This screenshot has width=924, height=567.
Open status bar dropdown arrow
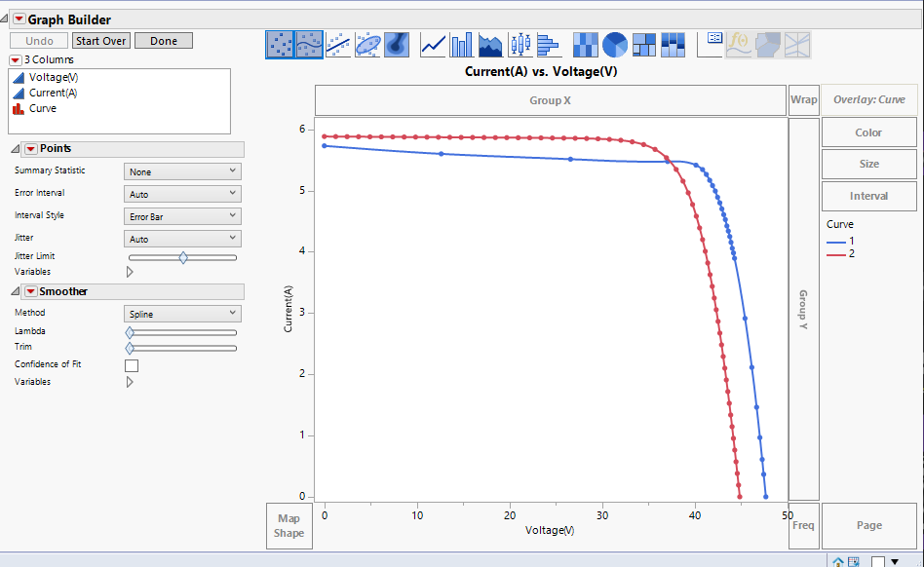pyautogui.click(x=895, y=562)
